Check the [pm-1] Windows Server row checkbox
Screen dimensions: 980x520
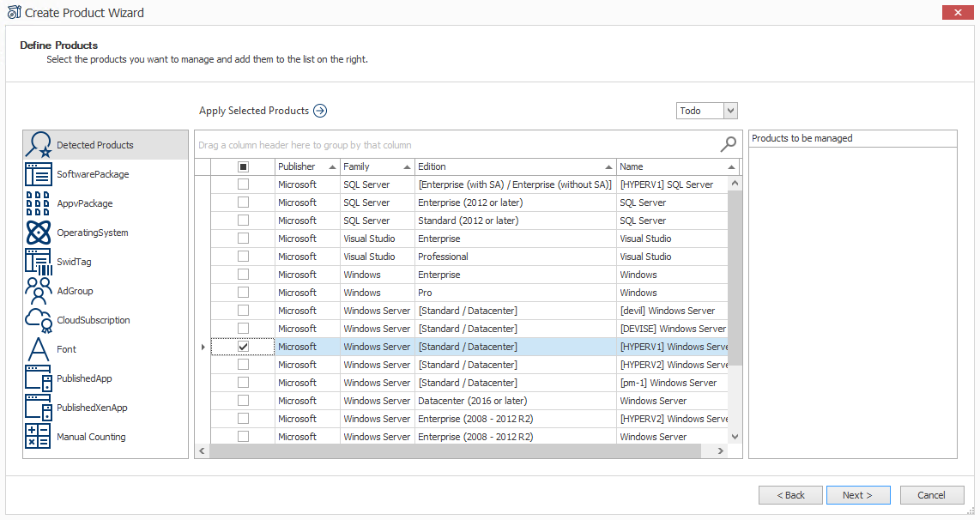point(243,383)
